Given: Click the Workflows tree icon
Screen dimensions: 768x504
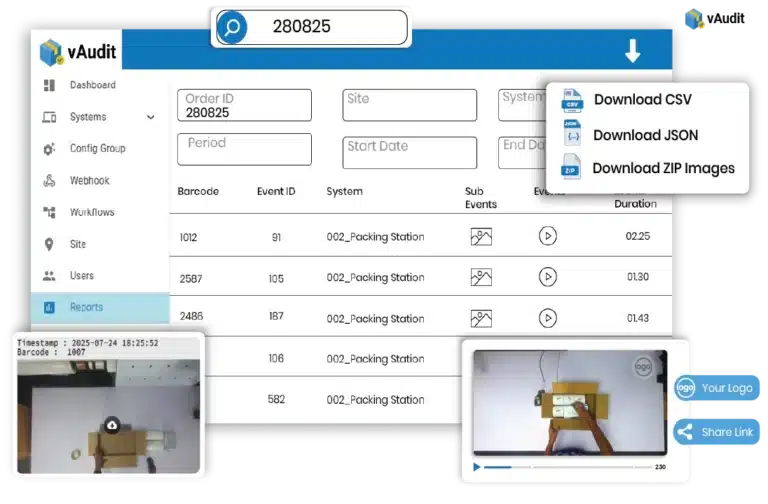Looking at the screenshot, I should click(49, 212).
